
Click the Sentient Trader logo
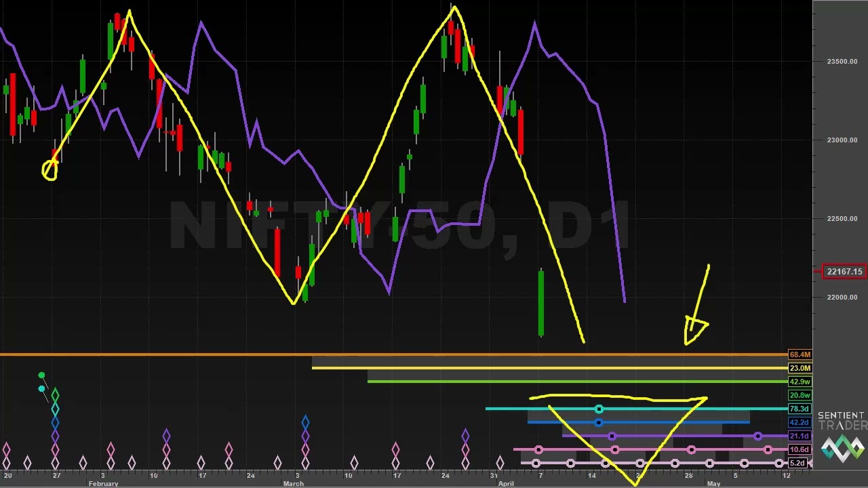pyautogui.click(x=842, y=436)
